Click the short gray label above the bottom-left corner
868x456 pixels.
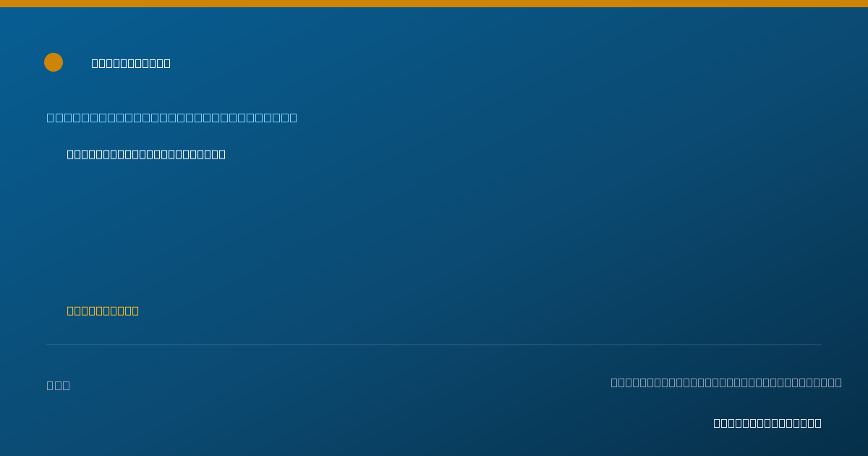point(59,385)
